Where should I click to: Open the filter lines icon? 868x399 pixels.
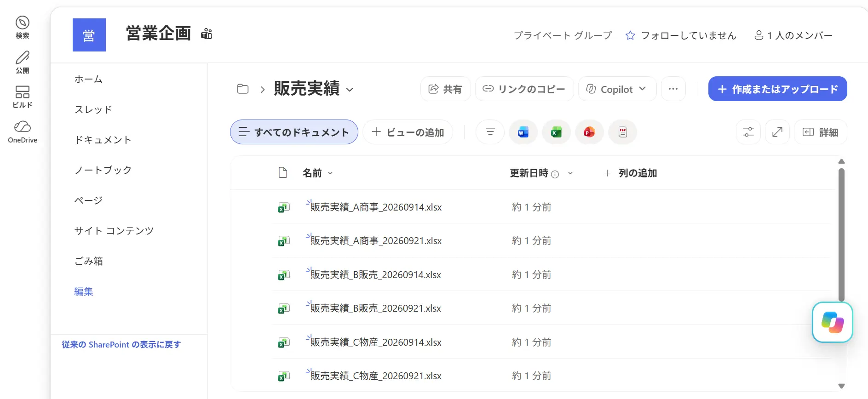pyautogui.click(x=490, y=132)
